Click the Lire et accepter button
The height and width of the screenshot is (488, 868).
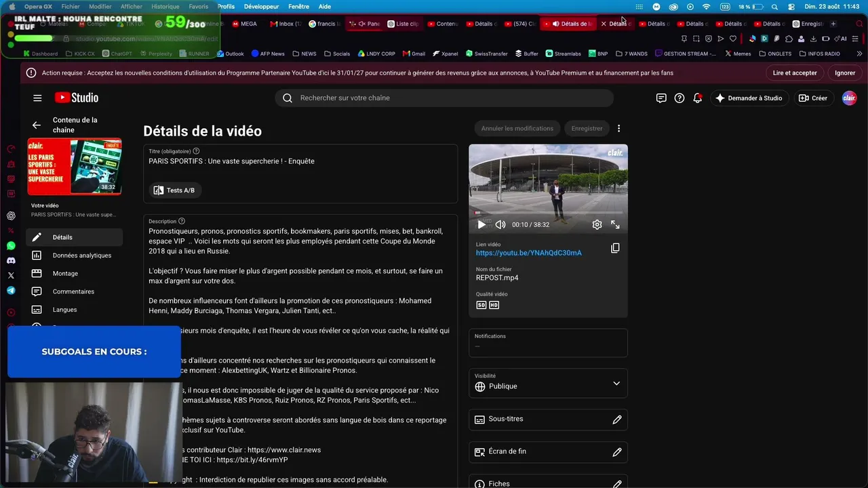(795, 73)
